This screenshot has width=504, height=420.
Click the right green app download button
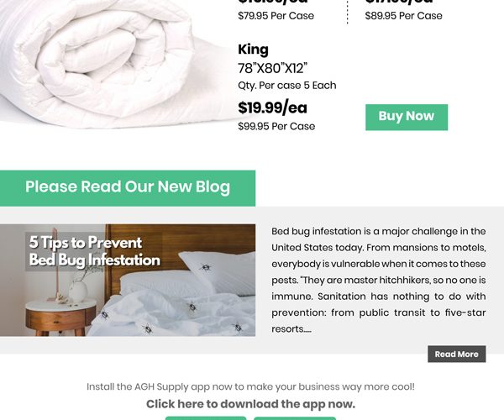pos(295,418)
